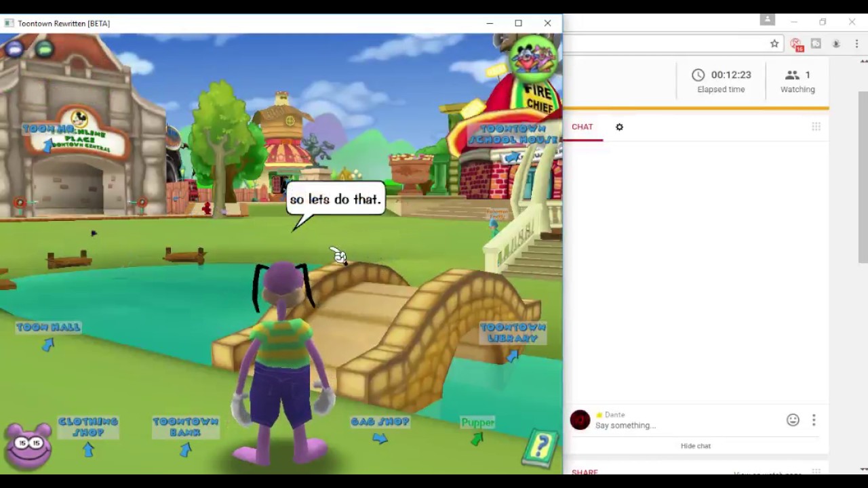Click the grey browser extension icon beside red one
The width and height of the screenshot is (868, 488).
(816, 43)
